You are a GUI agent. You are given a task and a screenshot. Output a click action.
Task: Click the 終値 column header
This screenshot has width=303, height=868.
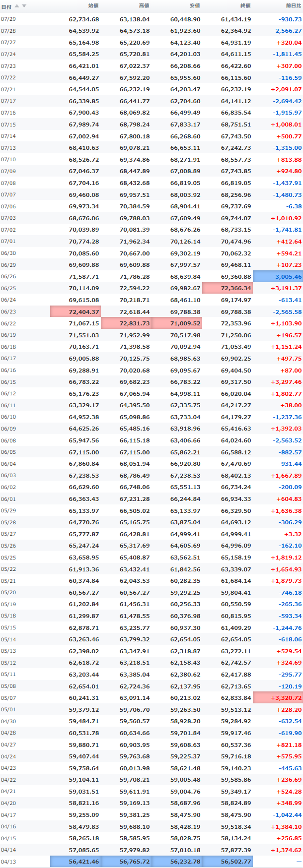[245, 5]
